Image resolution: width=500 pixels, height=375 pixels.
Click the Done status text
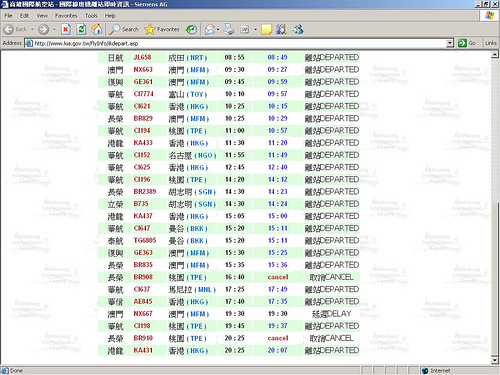[16, 371]
